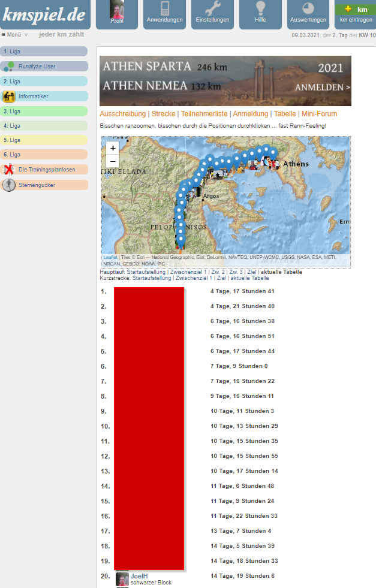Zoom out on the map
This screenshot has height=588, width=376.
(113, 161)
